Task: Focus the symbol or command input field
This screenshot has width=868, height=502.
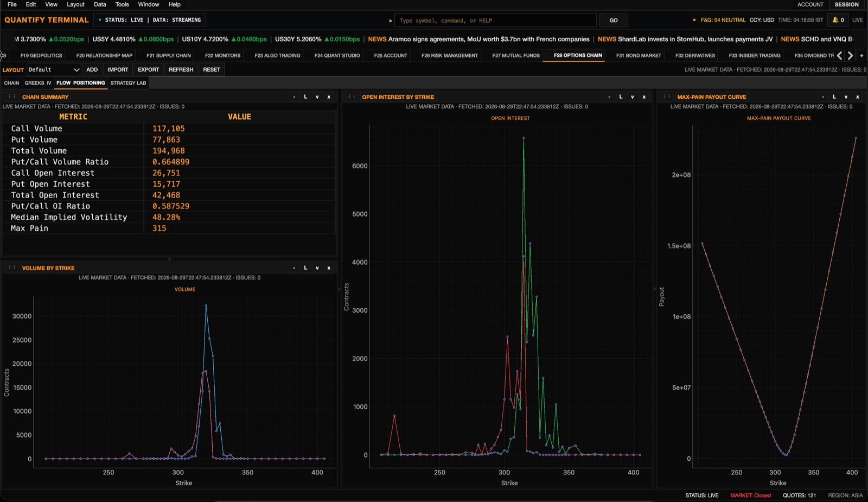Action: (495, 21)
